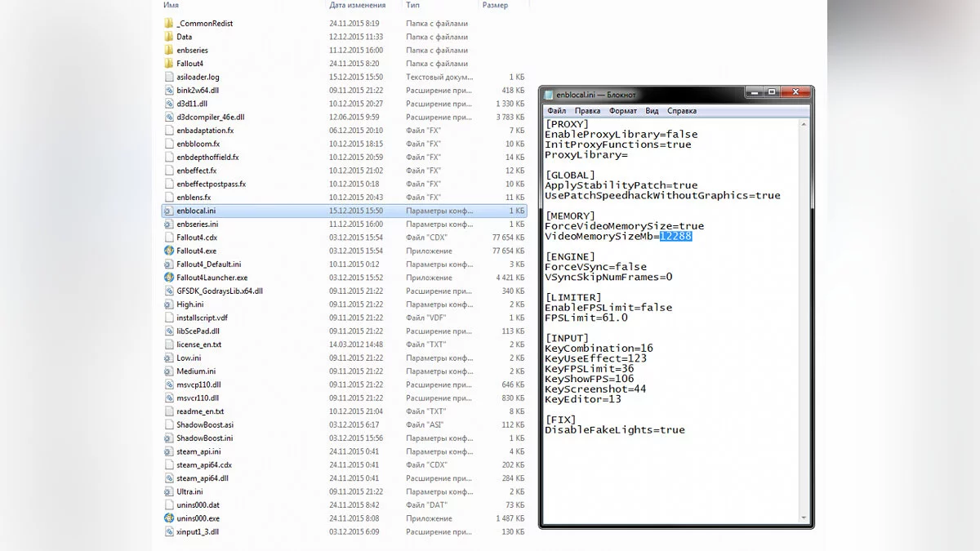Screen dimensions: 980x551
Task: Select the Fallout4Launcher.exe icon
Action: coord(169,278)
